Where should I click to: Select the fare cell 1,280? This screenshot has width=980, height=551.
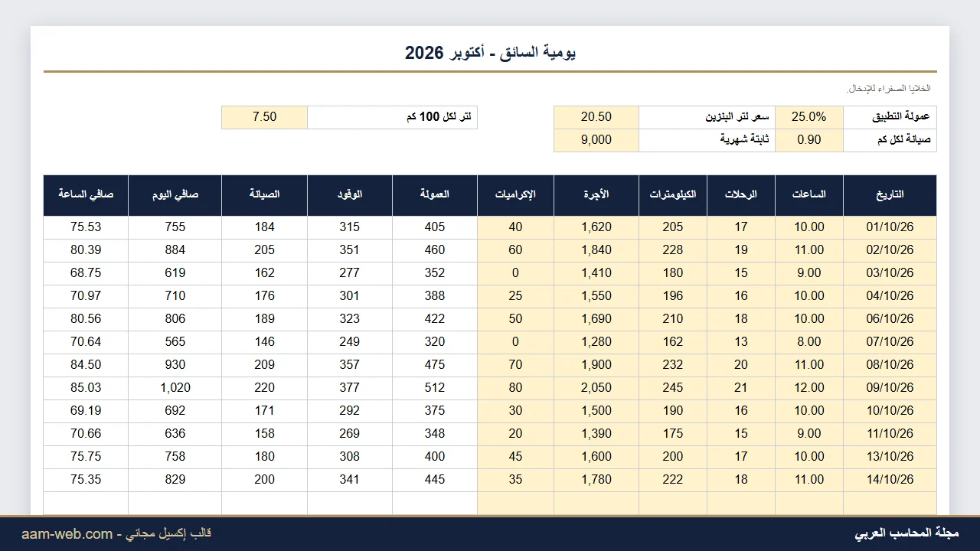click(596, 342)
